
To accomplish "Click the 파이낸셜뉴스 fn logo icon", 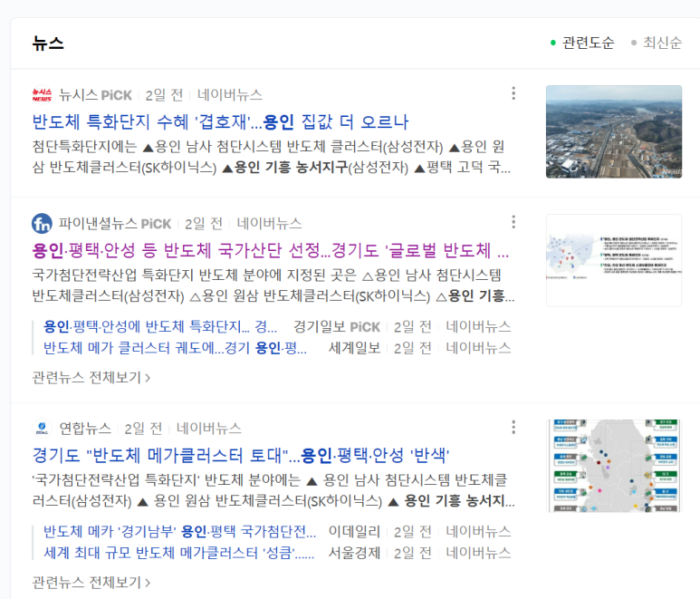I will point(42,223).
